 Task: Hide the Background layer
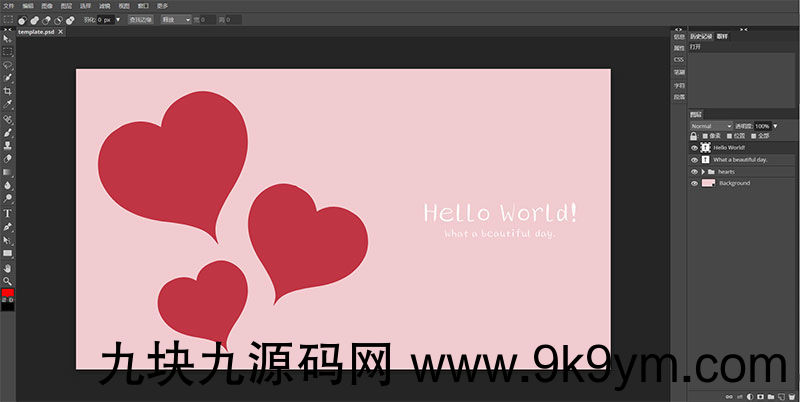click(x=694, y=183)
